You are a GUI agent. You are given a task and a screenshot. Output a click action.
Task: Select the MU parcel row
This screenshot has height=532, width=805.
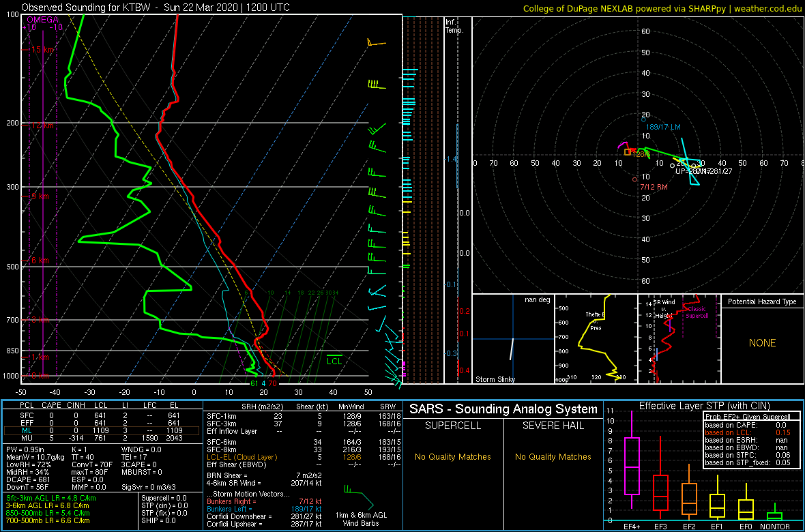click(102, 439)
